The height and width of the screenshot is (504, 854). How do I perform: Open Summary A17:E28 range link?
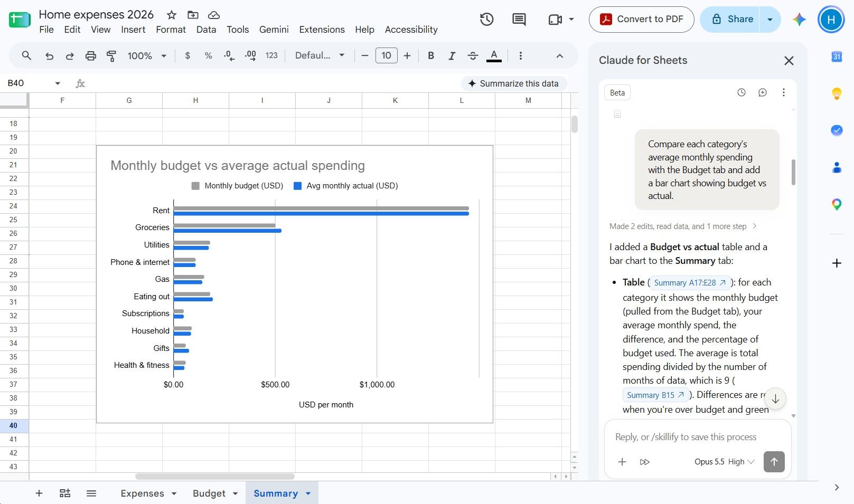(690, 283)
